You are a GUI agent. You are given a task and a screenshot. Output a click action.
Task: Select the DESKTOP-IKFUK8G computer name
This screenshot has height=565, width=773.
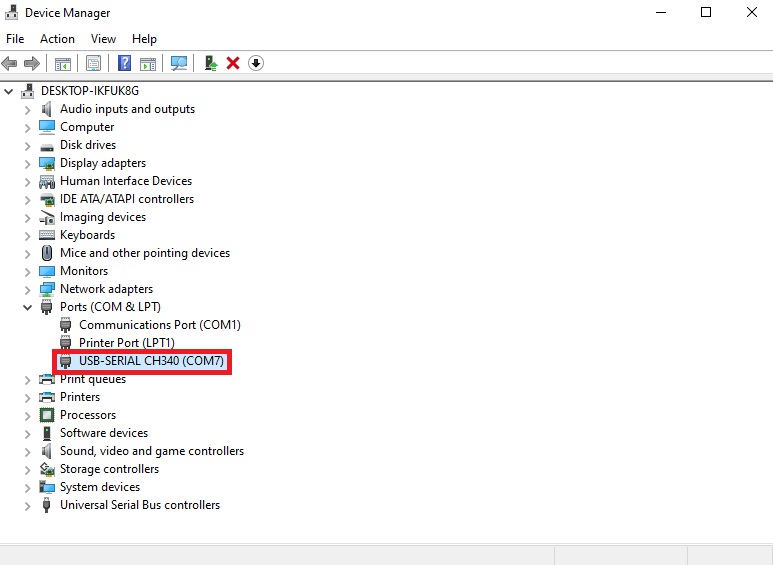90,91
